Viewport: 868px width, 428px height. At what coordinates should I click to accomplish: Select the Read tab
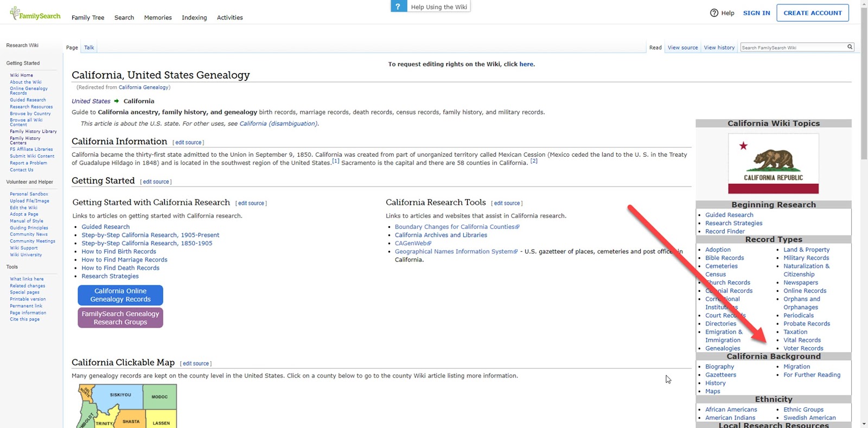(x=655, y=48)
